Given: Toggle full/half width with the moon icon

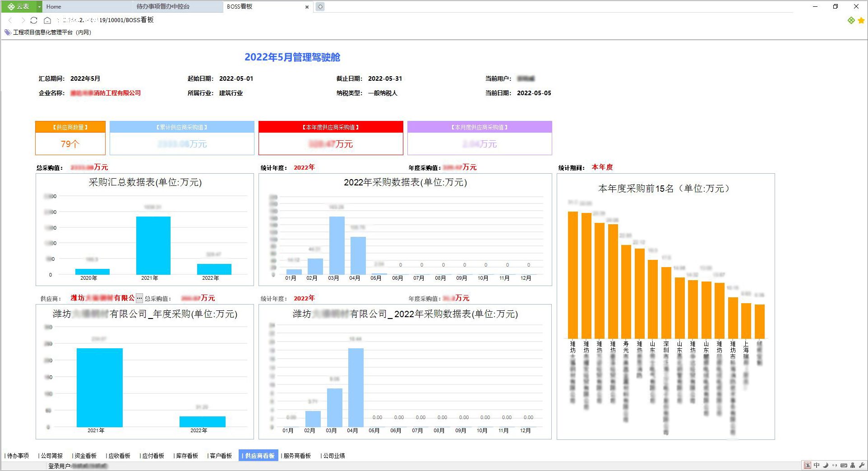Looking at the screenshot, I should click(826, 465).
